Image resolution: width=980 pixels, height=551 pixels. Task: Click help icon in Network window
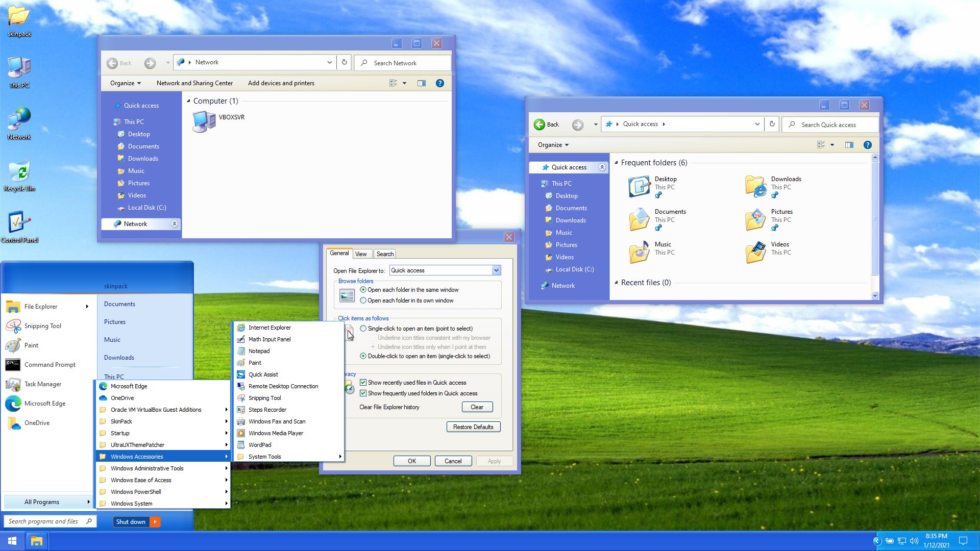pyautogui.click(x=439, y=83)
